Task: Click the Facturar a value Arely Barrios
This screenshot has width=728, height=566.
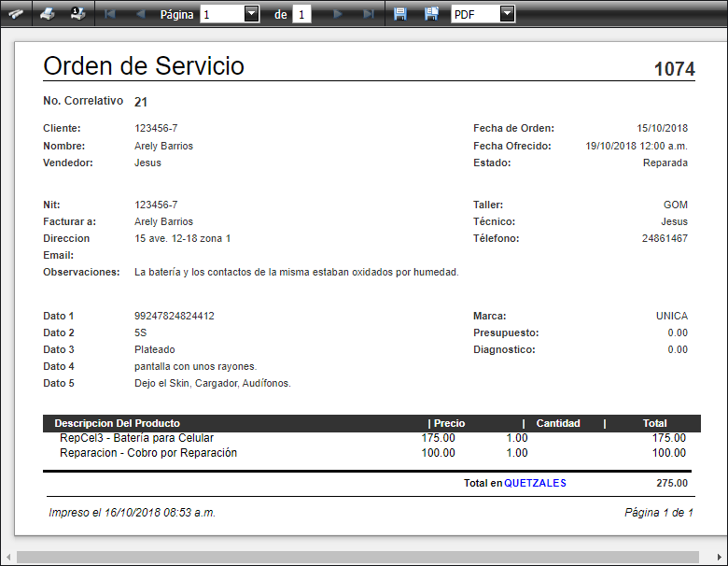Action: tap(163, 221)
